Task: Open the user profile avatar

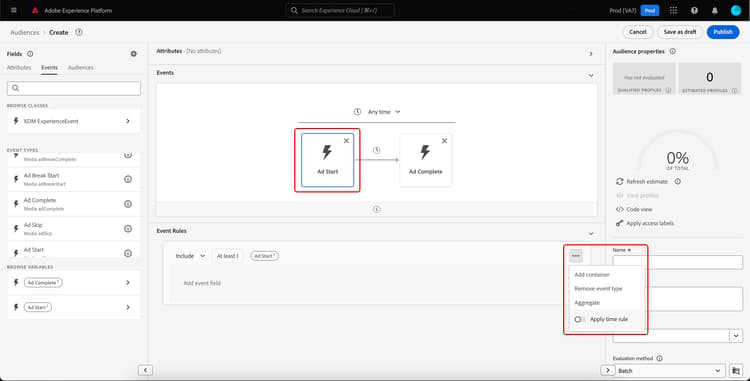Action: 736,10
